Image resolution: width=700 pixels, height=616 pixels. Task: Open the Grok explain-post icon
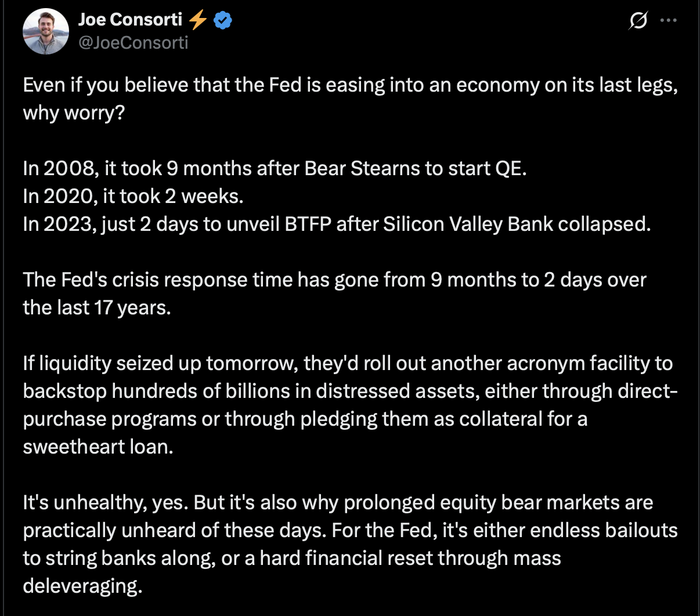tap(638, 21)
